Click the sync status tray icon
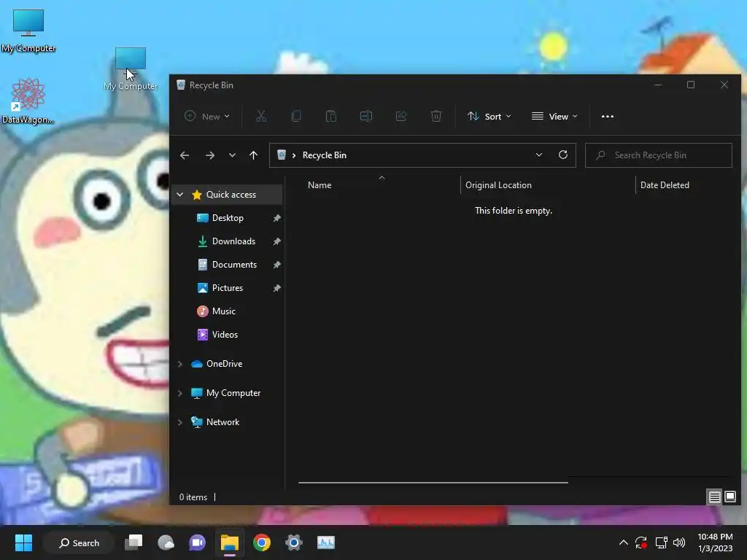The width and height of the screenshot is (747, 560). pyautogui.click(x=641, y=542)
